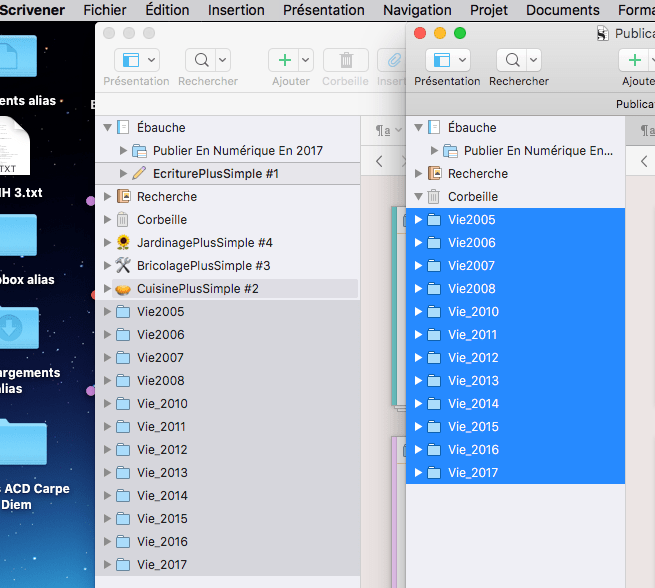Collapse the Ébauche folder in left binder
This screenshot has height=588, width=655.
pyautogui.click(x=108, y=128)
